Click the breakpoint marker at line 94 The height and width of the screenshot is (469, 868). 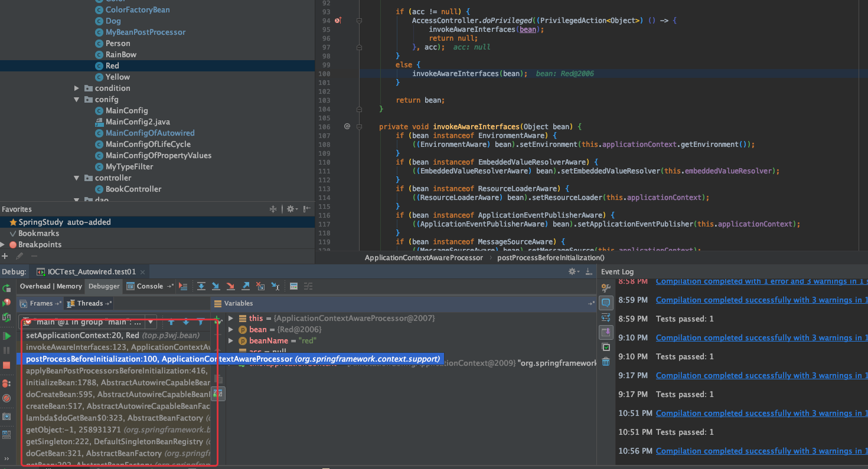click(338, 20)
